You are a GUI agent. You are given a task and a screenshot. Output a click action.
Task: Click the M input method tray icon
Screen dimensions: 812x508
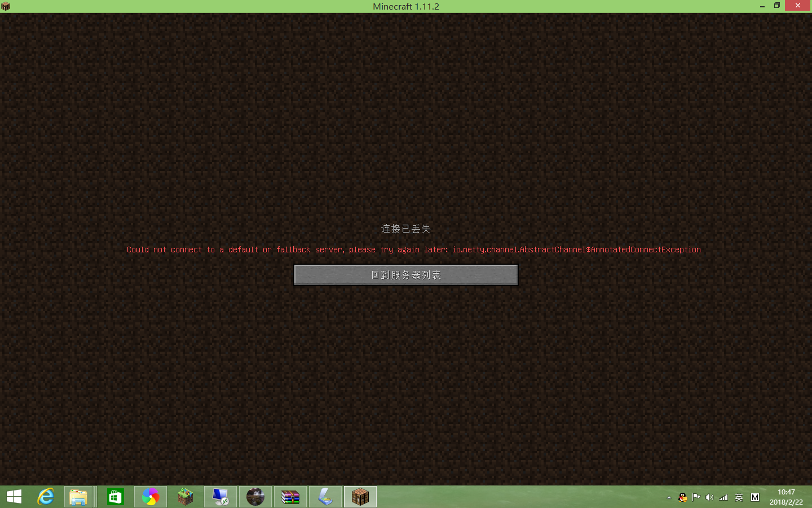tap(755, 497)
